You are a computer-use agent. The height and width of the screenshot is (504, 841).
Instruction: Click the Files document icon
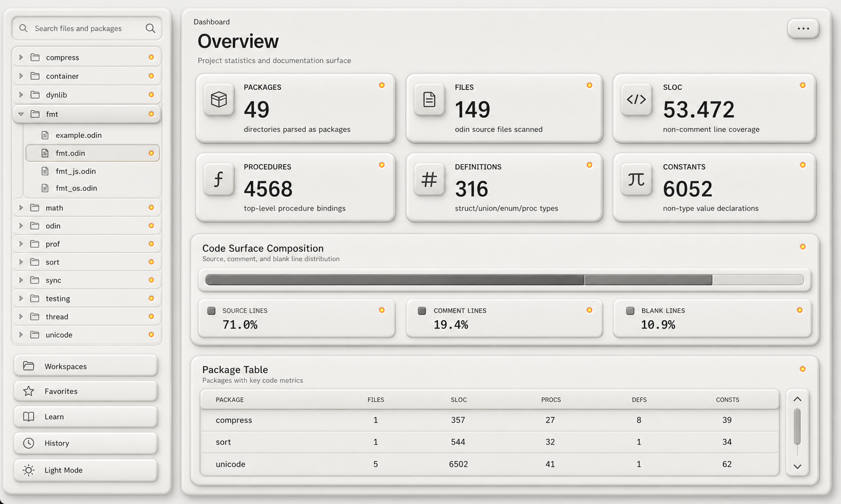tap(429, 99)
